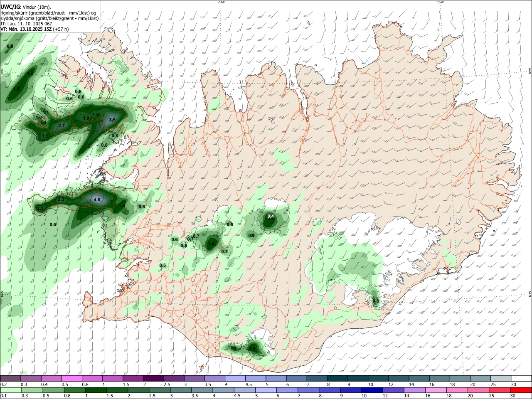The width and height of the screenshot is (532, 399).
Task: Click the lower-row violet 12–14 swatch
Action: coord(393,390)
